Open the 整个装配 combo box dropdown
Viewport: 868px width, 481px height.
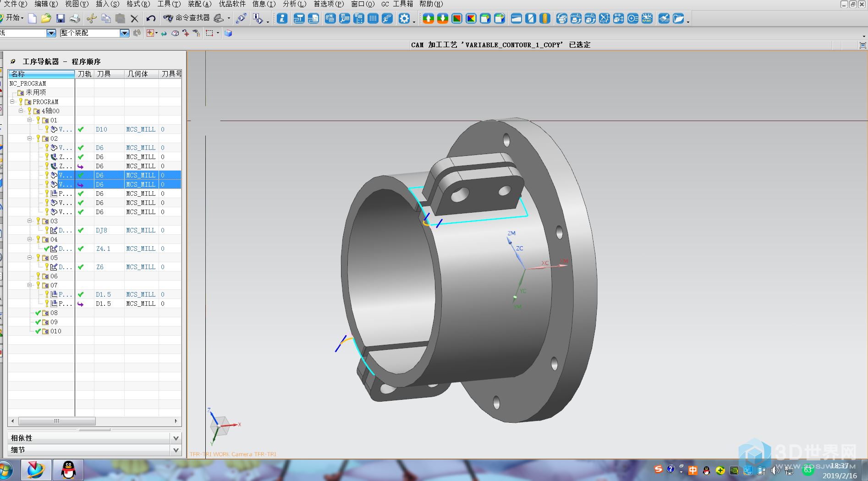coord(124,33)
